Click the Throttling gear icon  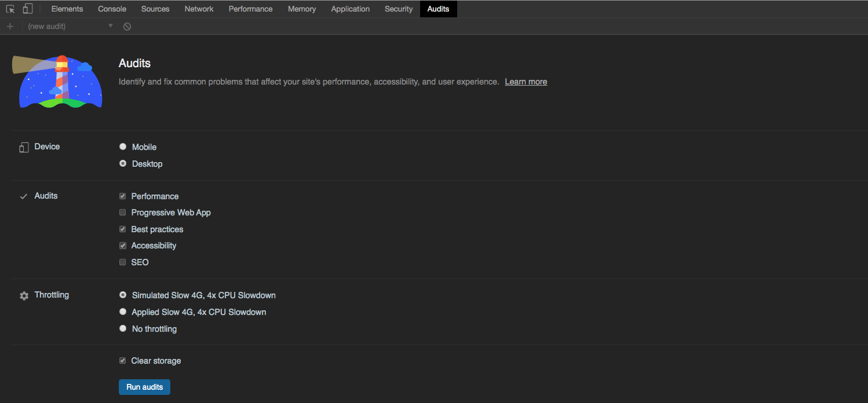tap(24, 296)
